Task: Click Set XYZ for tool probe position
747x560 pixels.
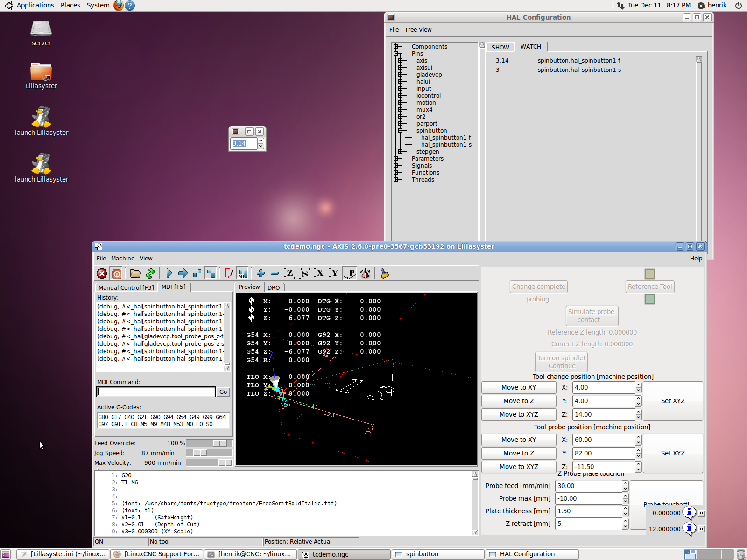Action: coord(673,453)
